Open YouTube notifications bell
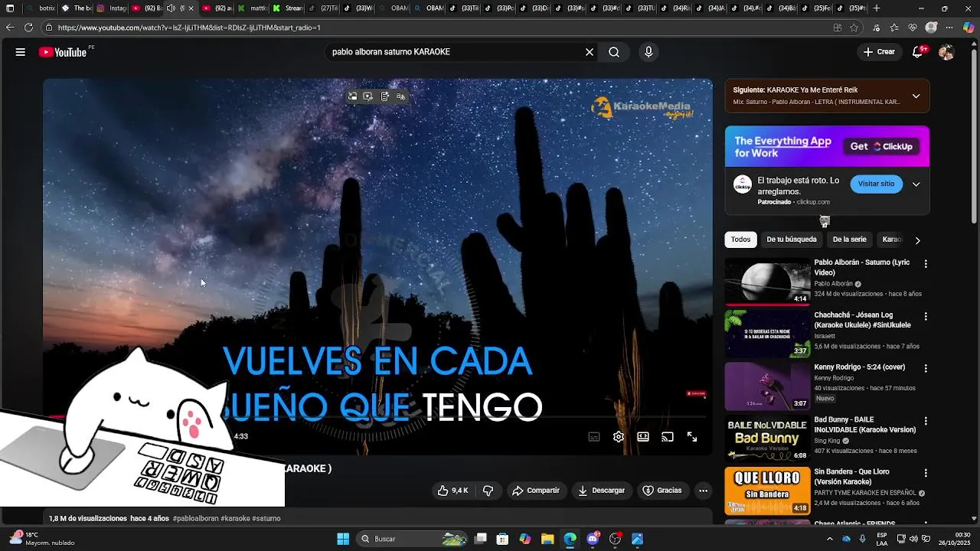This screenshot has height=551, width=980. pyautogui.click(x=918, y=52)
